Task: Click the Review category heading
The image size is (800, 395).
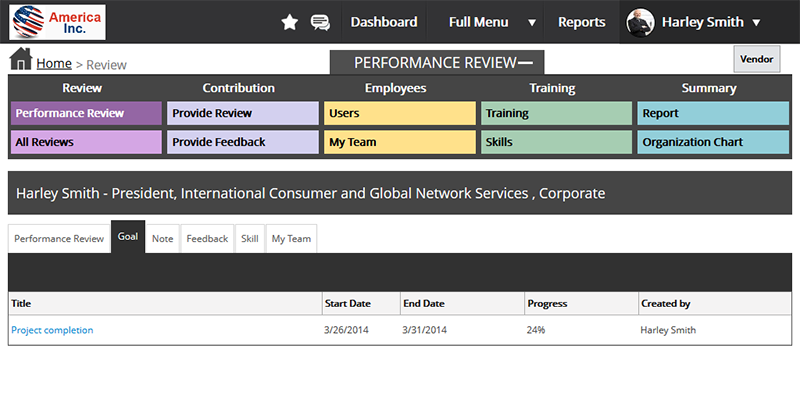Action: click(x=82, y=88)
